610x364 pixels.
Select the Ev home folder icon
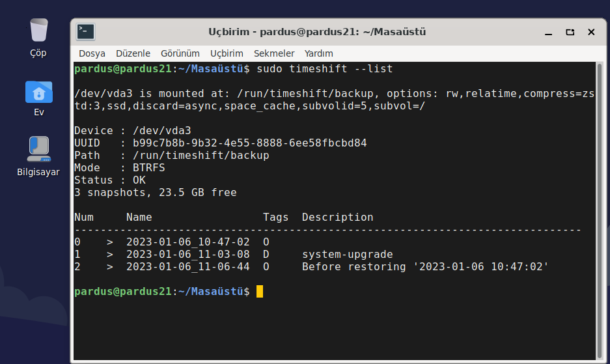point(38,98)
